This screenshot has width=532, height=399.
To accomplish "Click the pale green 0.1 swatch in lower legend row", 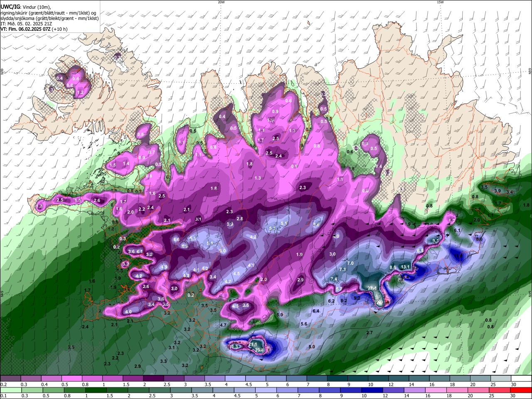I will coord(10,390).
